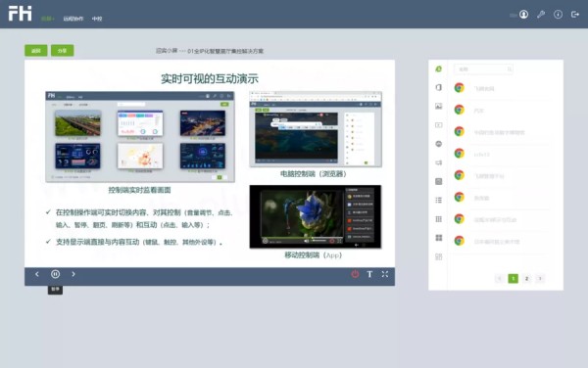
Task: Open the eighth Chrome entry in the list
Action: (502, 241)
